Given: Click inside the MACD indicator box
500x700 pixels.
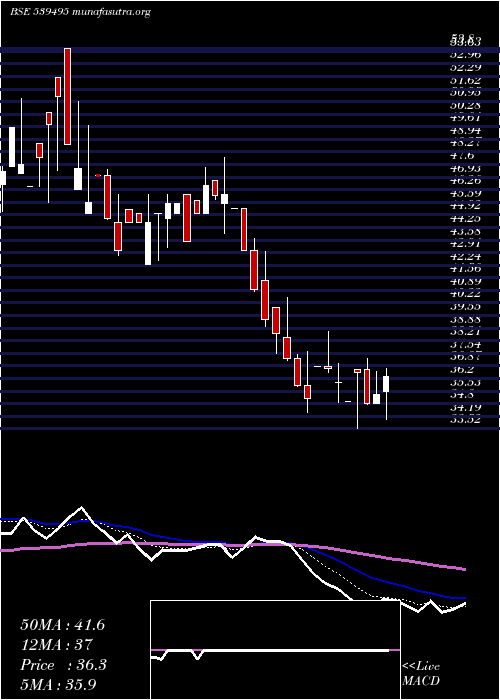Looking at the screenshot, I should 275,650.
